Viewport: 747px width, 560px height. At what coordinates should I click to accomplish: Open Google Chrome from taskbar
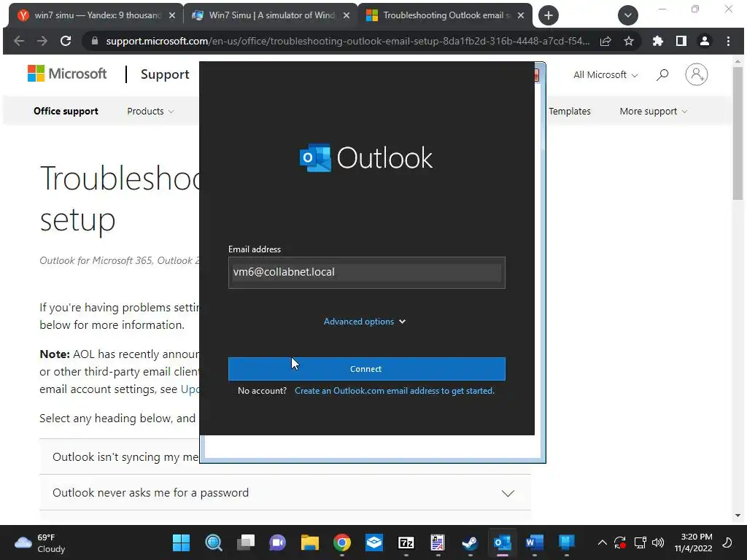click(x=342, y=542)
